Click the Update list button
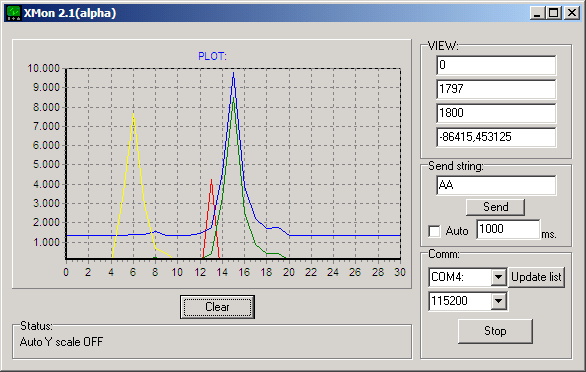 click(536, 277)
